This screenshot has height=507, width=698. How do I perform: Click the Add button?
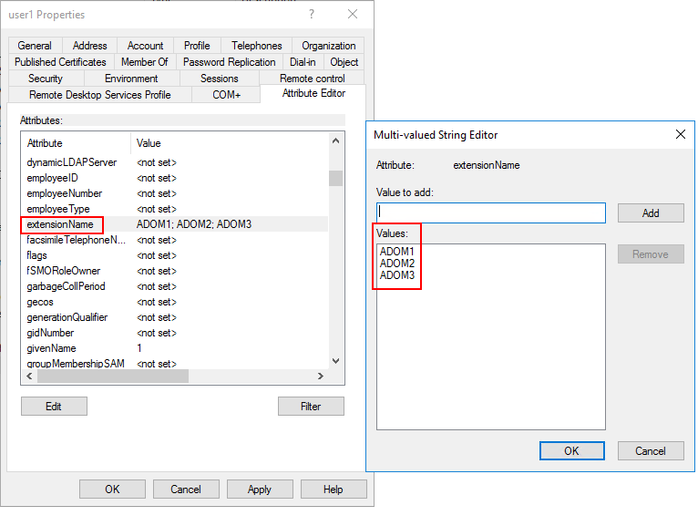(650, 213)
